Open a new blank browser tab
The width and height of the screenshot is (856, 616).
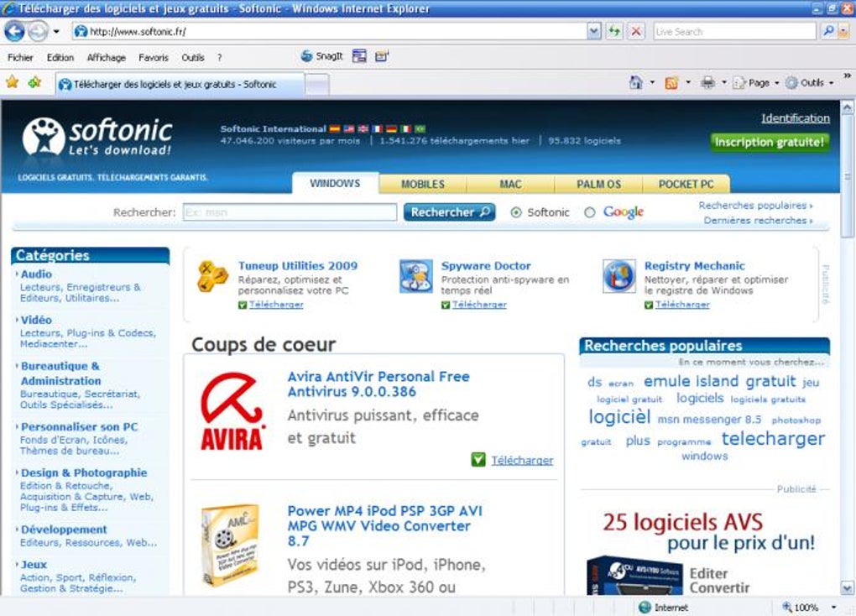click(x=316, y=85)
